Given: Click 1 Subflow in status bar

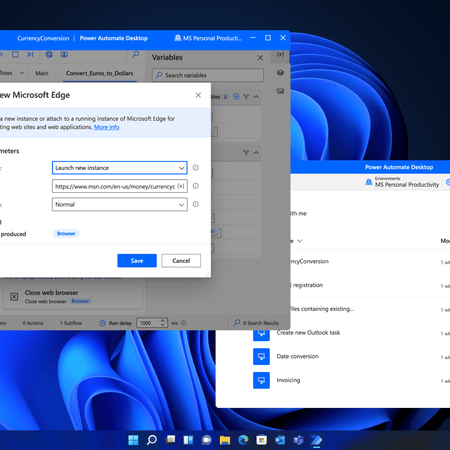Looking at the screenshot, I should (x=71, y=323).
